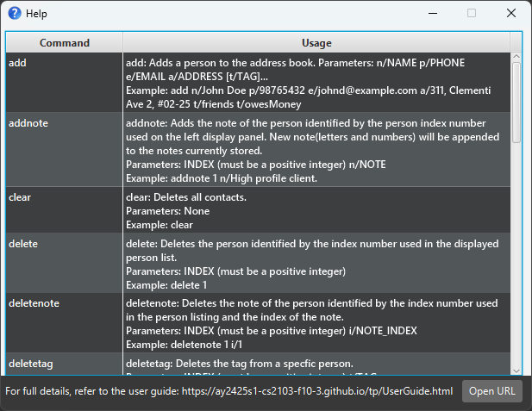
Task: Select the "add" cell in Command column
Action: (64, 82)
